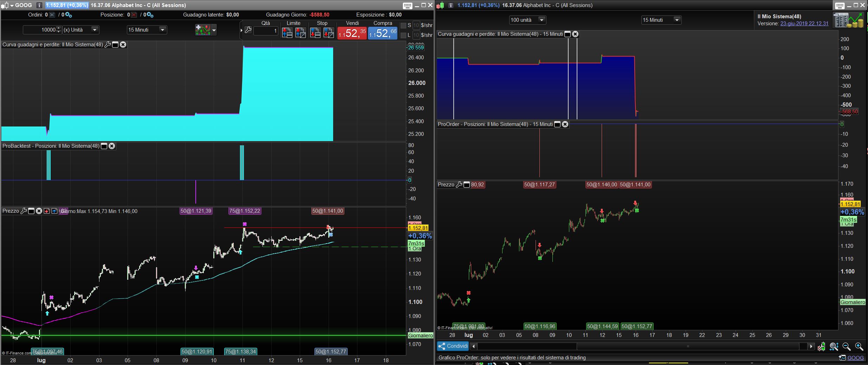Enable the S stop checkbox
Image resolution: width=868 pixels, height=365 pixels.
coord(403,25)
